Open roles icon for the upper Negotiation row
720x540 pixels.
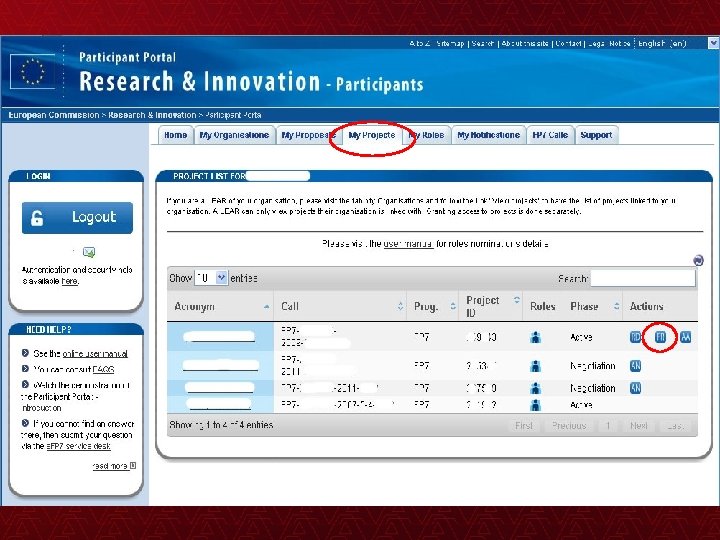tap(535, 366)
